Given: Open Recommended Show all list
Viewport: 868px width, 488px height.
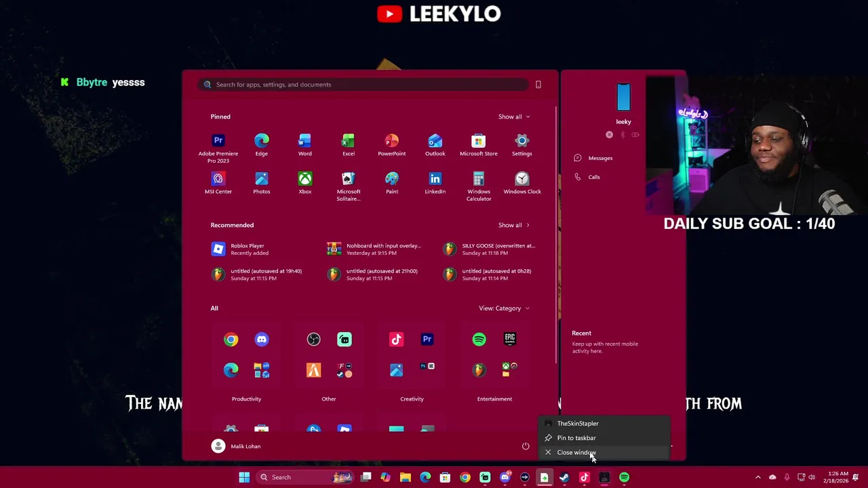Looking at the screenshot, I should click(514, 225).
